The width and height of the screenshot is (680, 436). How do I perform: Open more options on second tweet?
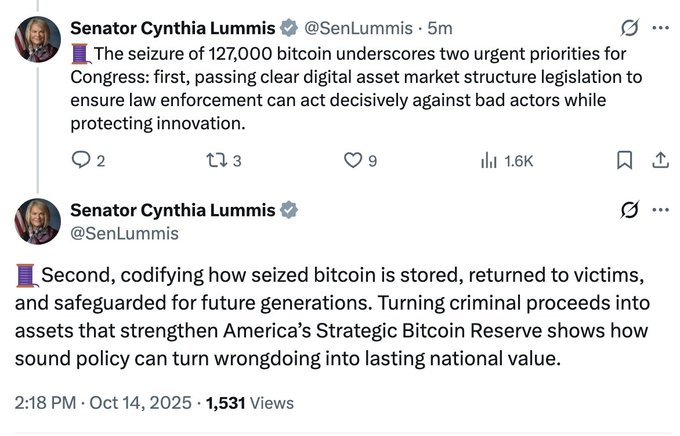pyautogui.click(x=659, y=210)
